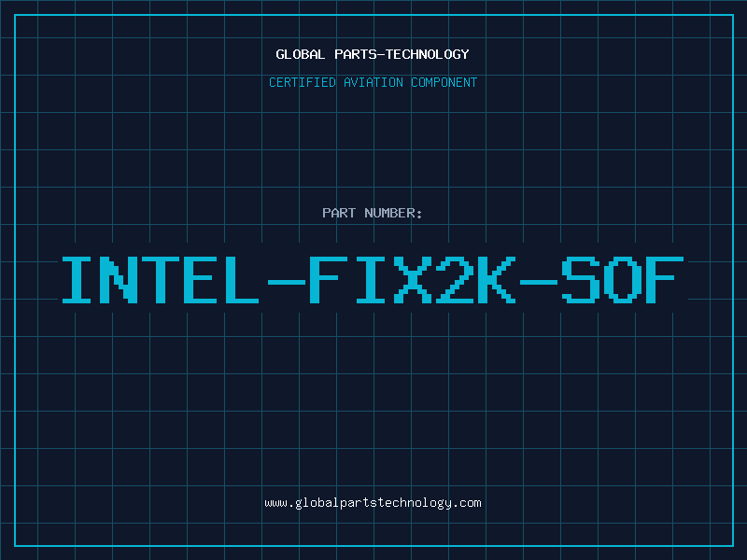Select the CERTIFIED AVIATION COMPONENT subtitle
Screen dimensions: 747x560
coord(373,82)
